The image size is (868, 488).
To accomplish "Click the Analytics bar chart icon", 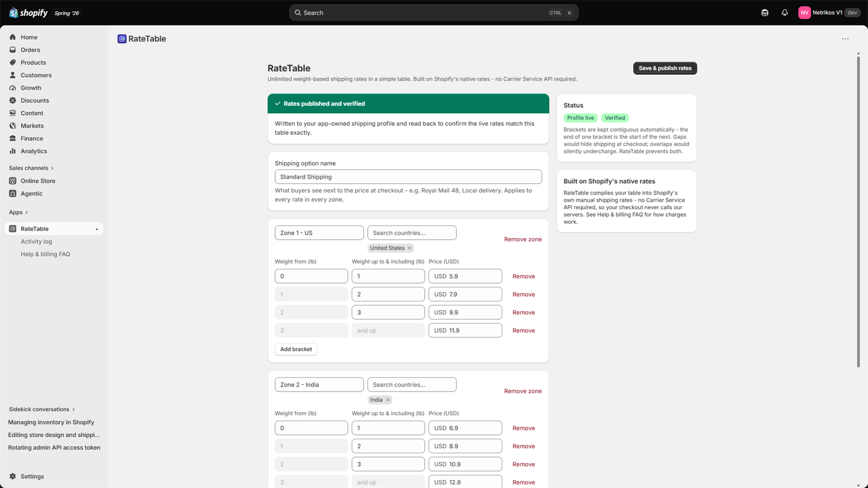I will (x=12, y=151).
